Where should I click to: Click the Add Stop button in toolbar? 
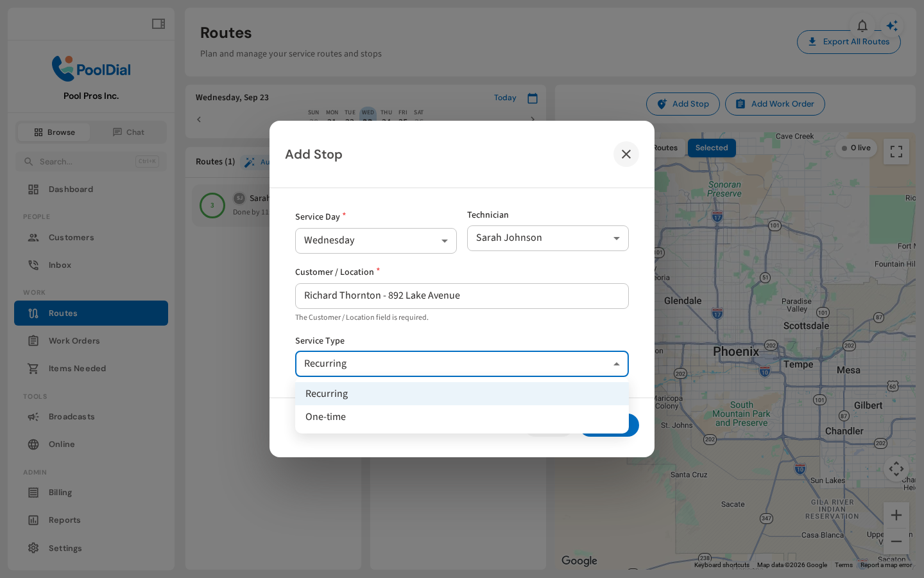(683, 104)
